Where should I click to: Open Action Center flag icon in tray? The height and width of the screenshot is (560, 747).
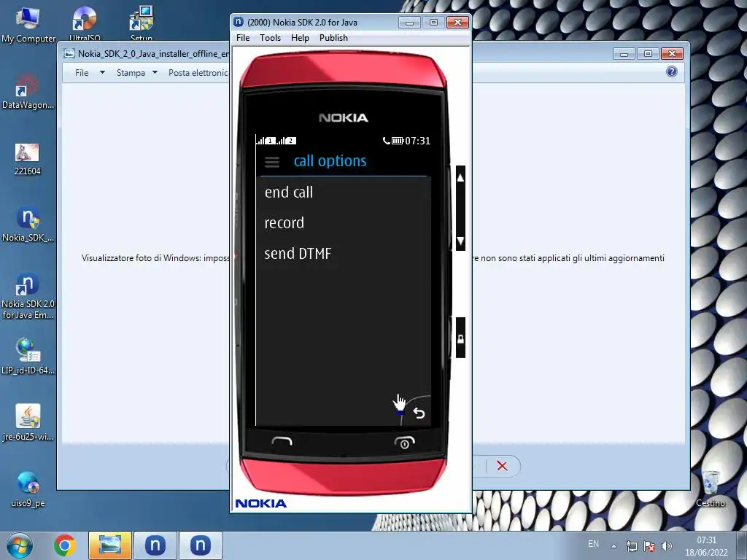pyautogui.click(x=649, y=546)
